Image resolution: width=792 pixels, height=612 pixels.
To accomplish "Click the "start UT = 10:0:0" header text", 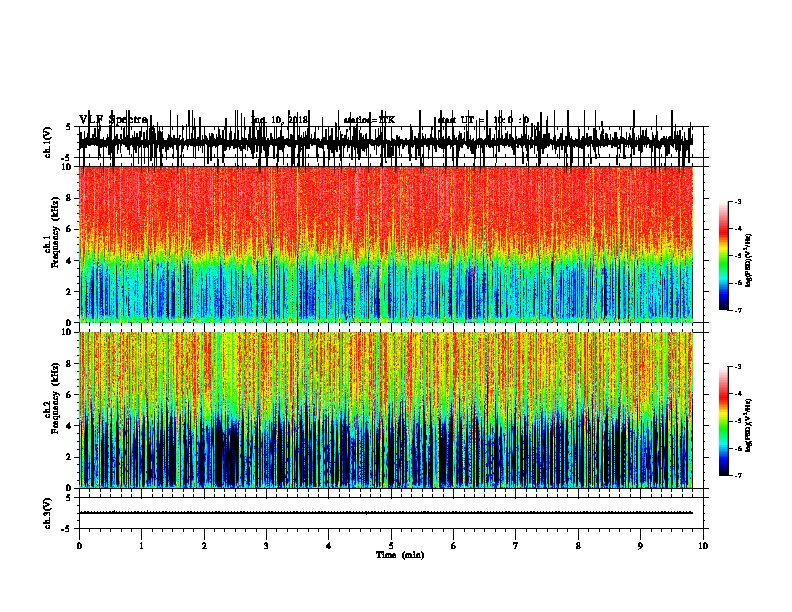I will coord(483,120).
